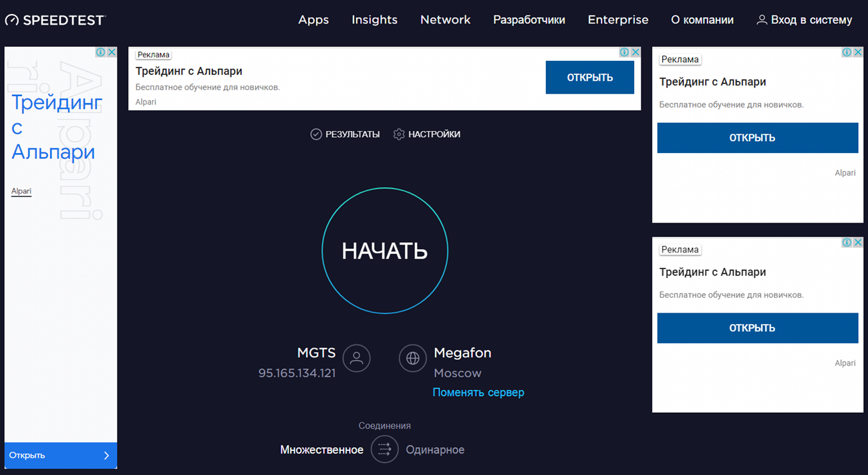Close the upper right ad
This screenshot has width=868, height=475.
tap(858, 52)
